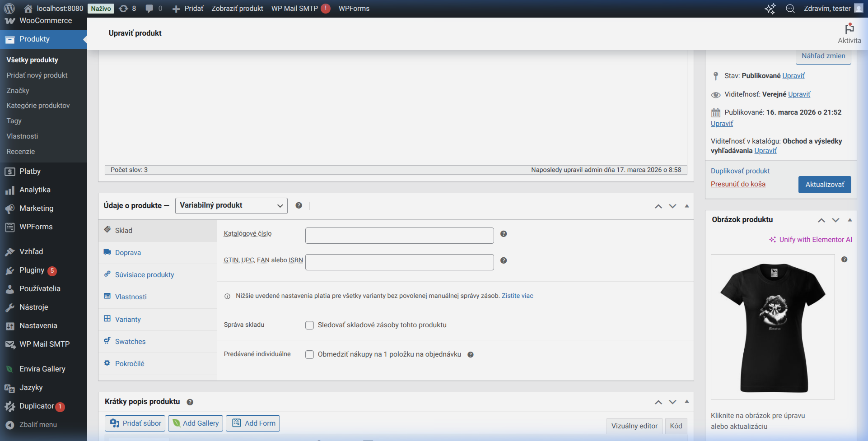
Task: Enable Sledovať skladové zásoby tohto produktu checkbox
Action: pyautogui.click(x=310, y=325)
